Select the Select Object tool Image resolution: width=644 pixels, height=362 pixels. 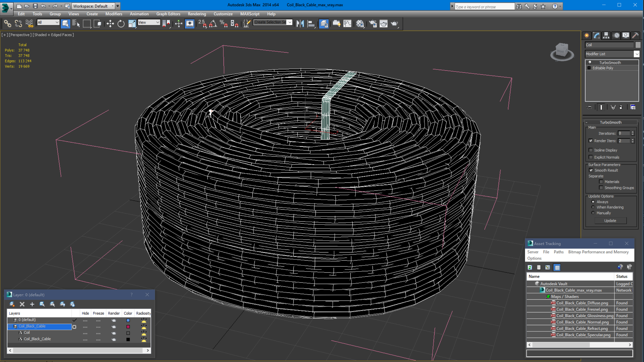65,23
